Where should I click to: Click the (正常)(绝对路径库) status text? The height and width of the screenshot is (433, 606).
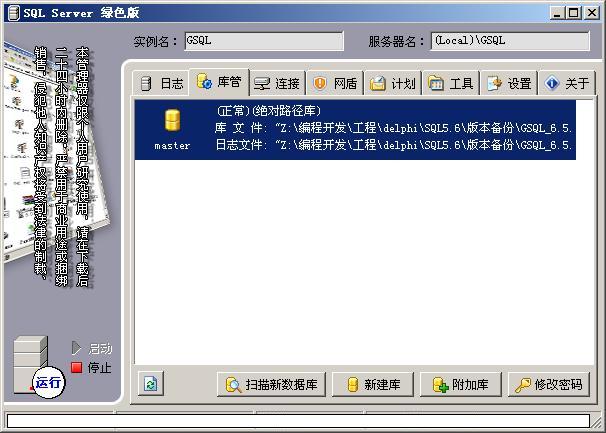pyautogui.click(x=268, y=111)
